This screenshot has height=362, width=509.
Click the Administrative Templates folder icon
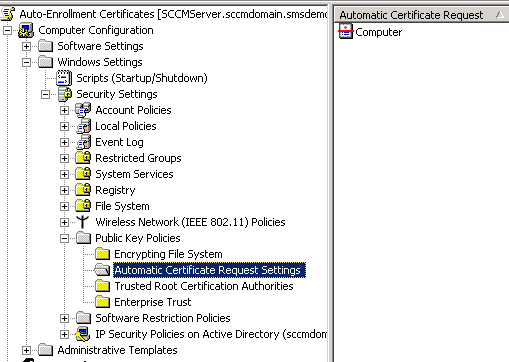tap(46, 350)
